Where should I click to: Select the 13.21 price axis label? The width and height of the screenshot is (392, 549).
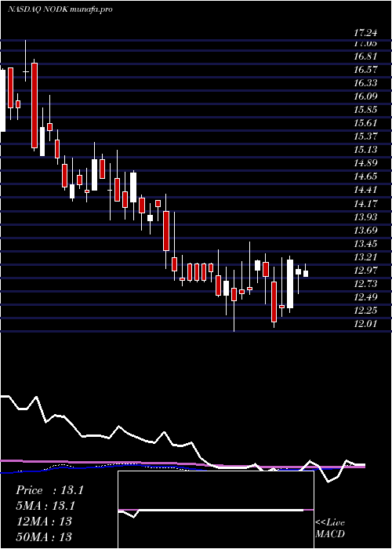(x=365, y=257)
